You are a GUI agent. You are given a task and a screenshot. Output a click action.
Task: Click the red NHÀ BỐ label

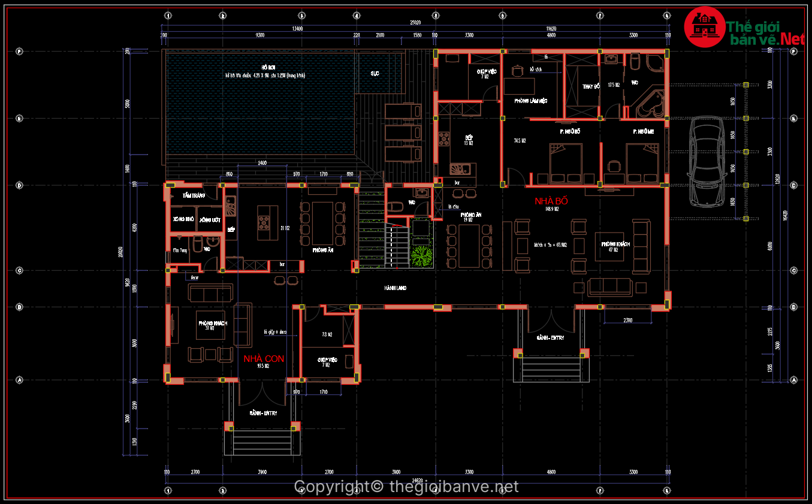pos(551,201)
